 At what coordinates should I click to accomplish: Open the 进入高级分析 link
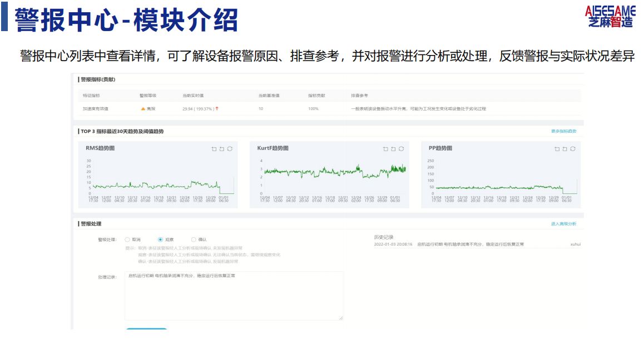point(563,223)
